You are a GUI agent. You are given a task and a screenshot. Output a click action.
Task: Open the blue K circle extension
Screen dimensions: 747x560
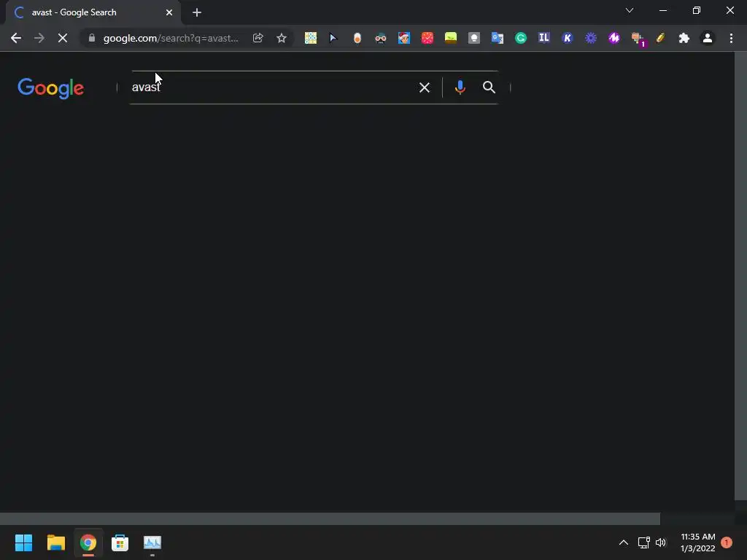(568, 38)
